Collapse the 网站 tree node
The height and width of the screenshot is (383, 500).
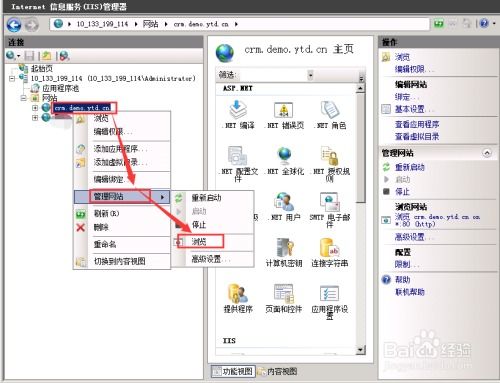pyautogui.click(x=23, y=98)
